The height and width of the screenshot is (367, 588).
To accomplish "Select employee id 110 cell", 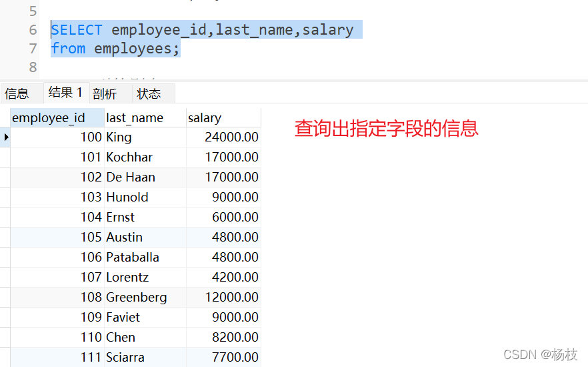I will 57,338.
